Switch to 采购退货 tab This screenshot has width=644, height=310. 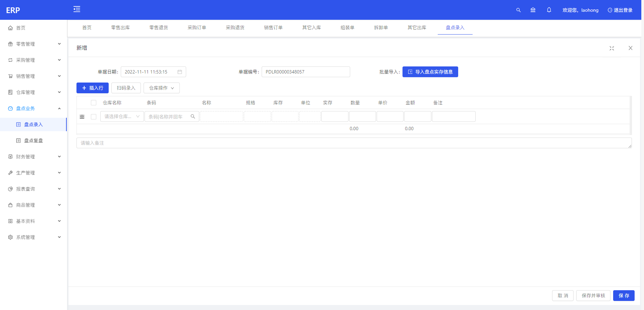tap(235, 28)
